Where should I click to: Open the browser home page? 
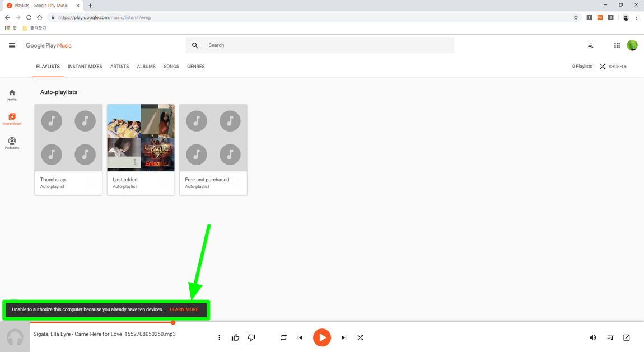point(39,18)
